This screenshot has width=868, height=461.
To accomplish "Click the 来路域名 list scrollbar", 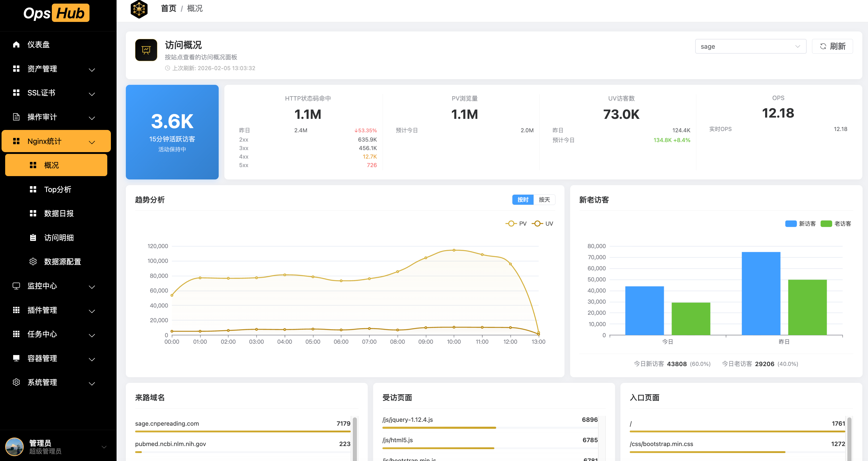I will point(355,438).
